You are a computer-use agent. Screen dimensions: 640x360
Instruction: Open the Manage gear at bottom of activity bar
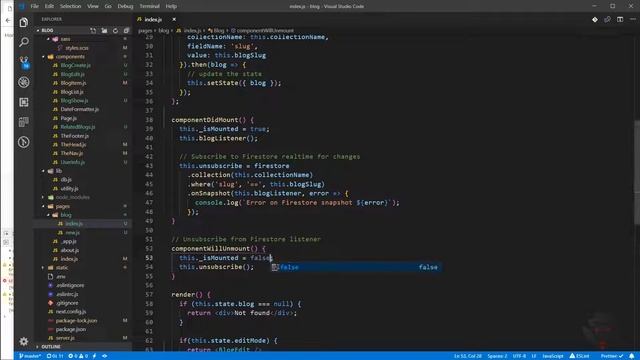coord(24,341)
